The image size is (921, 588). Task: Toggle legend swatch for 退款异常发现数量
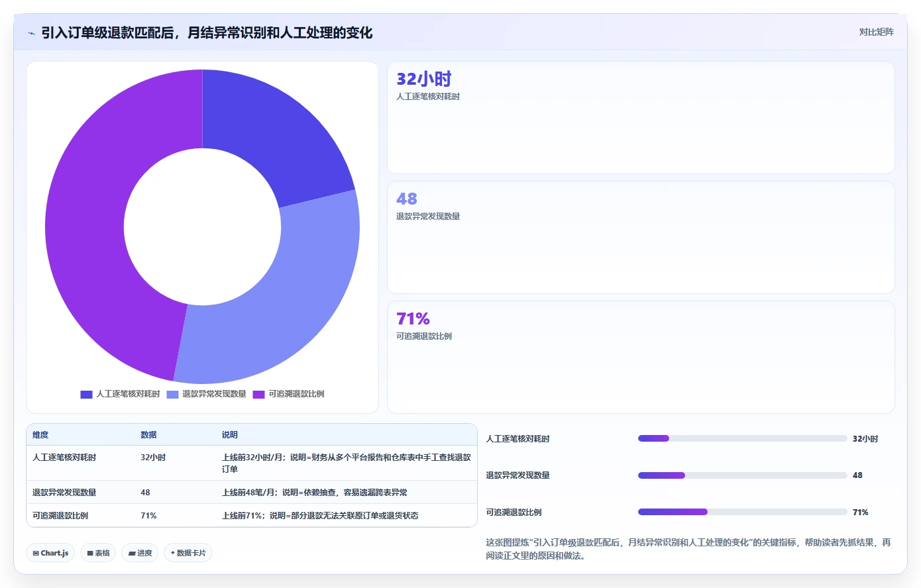tap(172, 394)
